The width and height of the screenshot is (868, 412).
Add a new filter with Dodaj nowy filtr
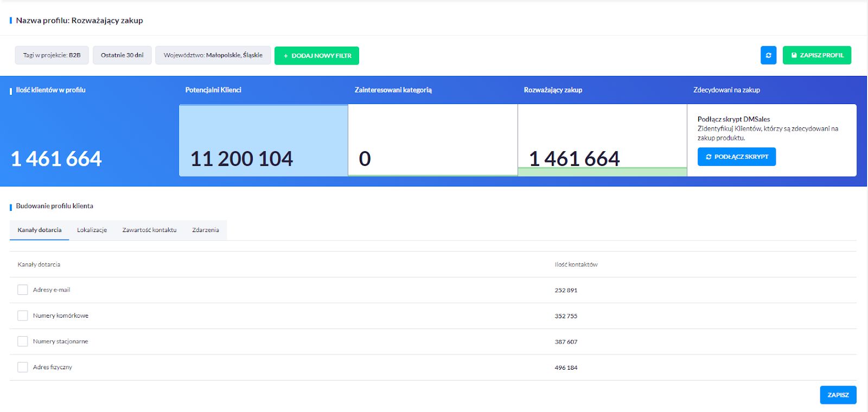pos(317,56)
